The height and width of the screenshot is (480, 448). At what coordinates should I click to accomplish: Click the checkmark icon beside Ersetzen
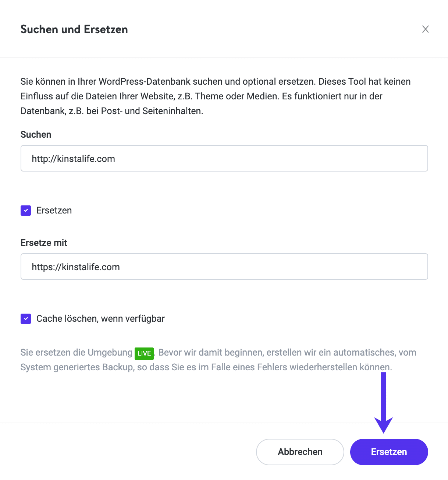tap(25, 210)
